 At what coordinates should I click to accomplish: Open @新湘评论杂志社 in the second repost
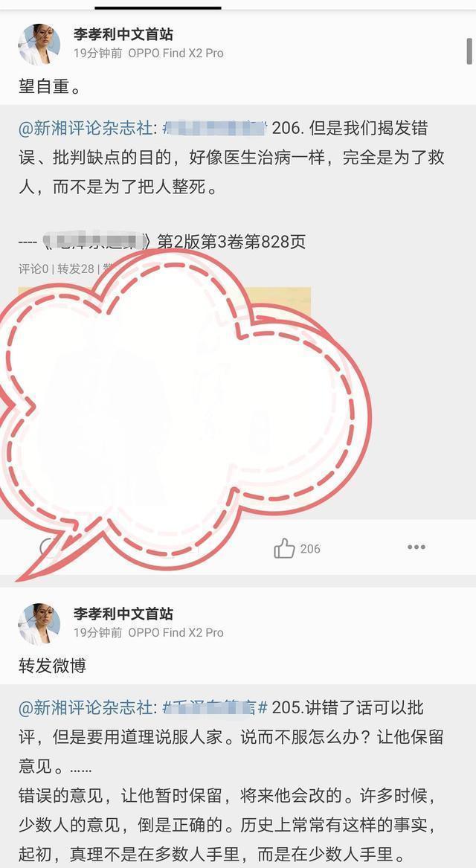click(86, 707)
